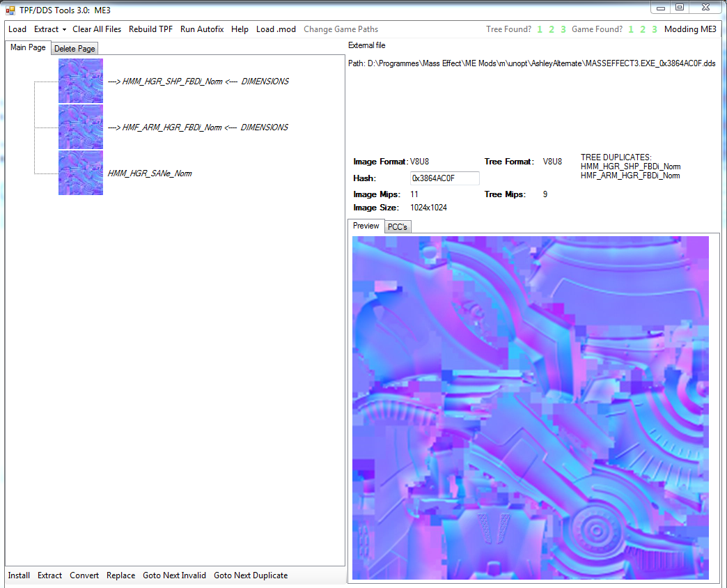The height and width of the screenshot is (588, 727).
Task: Run Autofix from the toolbar
Action: 202,29
